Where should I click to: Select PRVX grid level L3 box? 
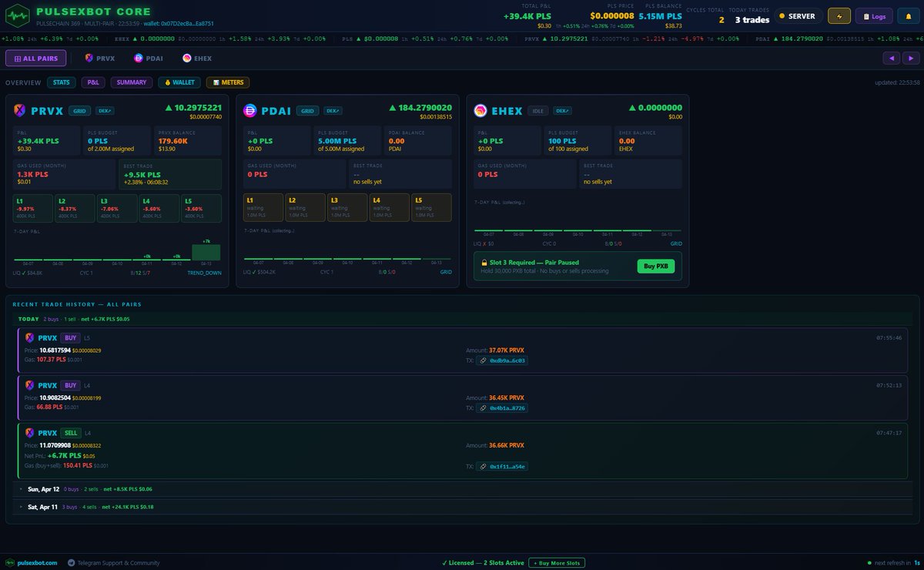coord(117,208)
